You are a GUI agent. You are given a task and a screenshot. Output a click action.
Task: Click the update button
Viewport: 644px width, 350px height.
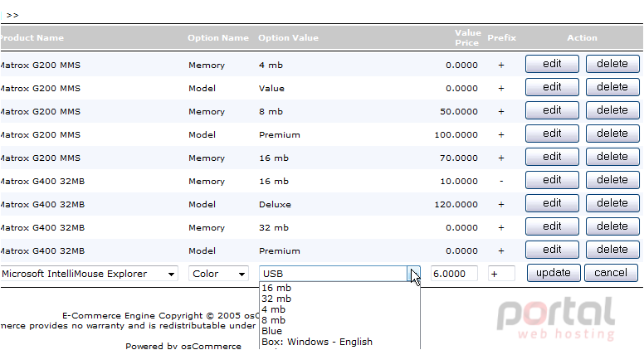click(554, 273)
